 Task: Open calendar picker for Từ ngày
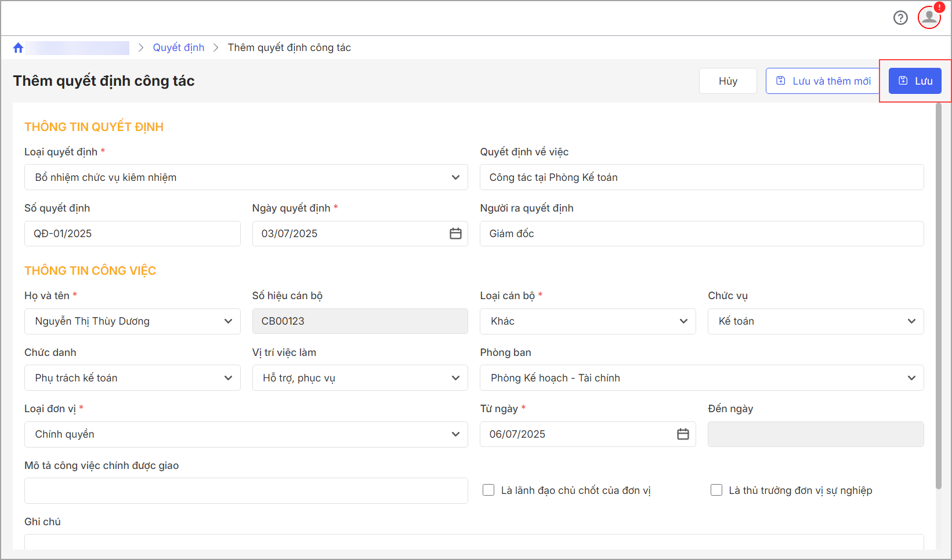click(683, 434)
